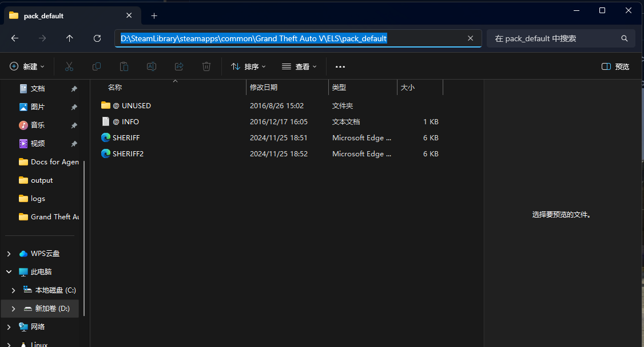This screenshot has width=644, height=347.
Task: Open the 查看 view dropdown
Action: [x=299, y=66]
